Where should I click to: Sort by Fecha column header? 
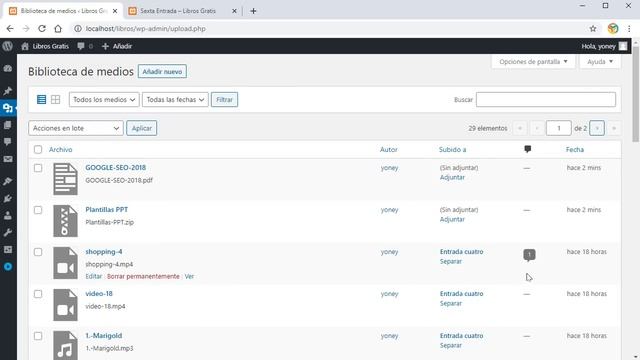pos(575,149)
